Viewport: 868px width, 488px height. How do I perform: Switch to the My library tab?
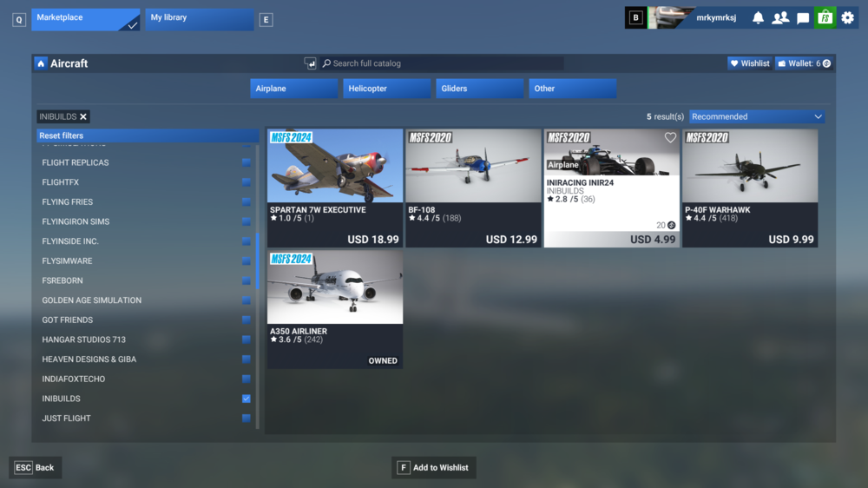tap(199, 18)
